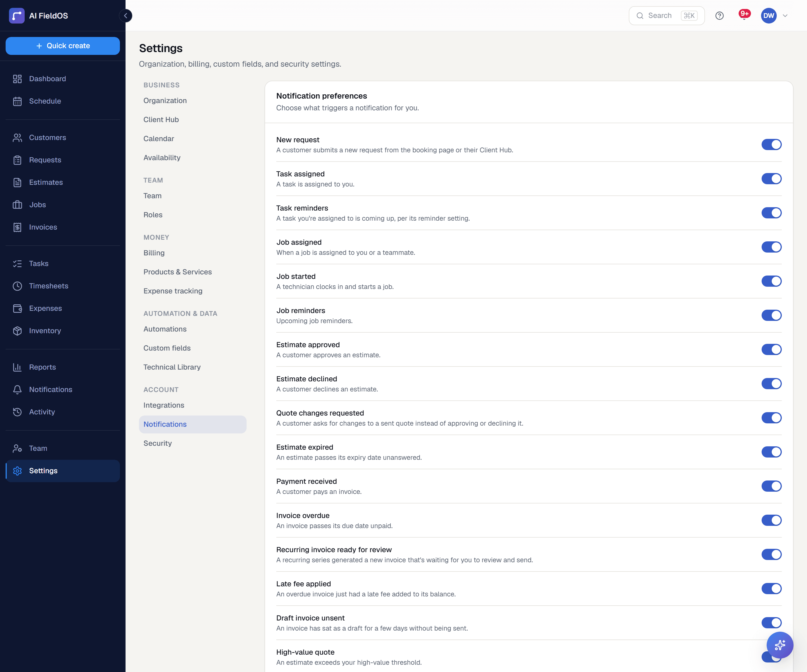Open Client Hub settings section
The image size is (807, 672).
point(193,120)
